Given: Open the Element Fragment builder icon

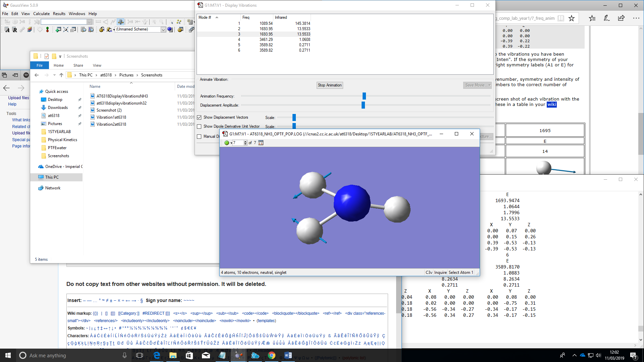Looking at the screenshot, I should point(7,21).
